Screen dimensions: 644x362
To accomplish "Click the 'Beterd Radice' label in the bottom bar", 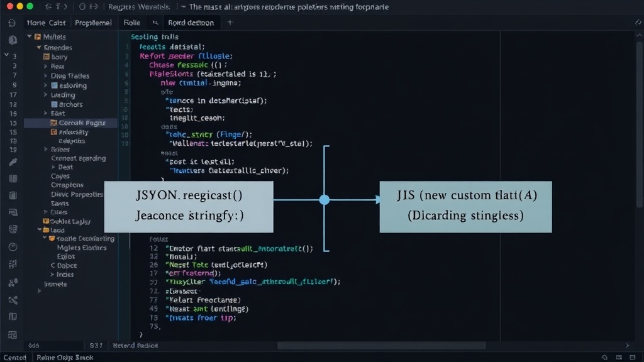I will point(135,346).
